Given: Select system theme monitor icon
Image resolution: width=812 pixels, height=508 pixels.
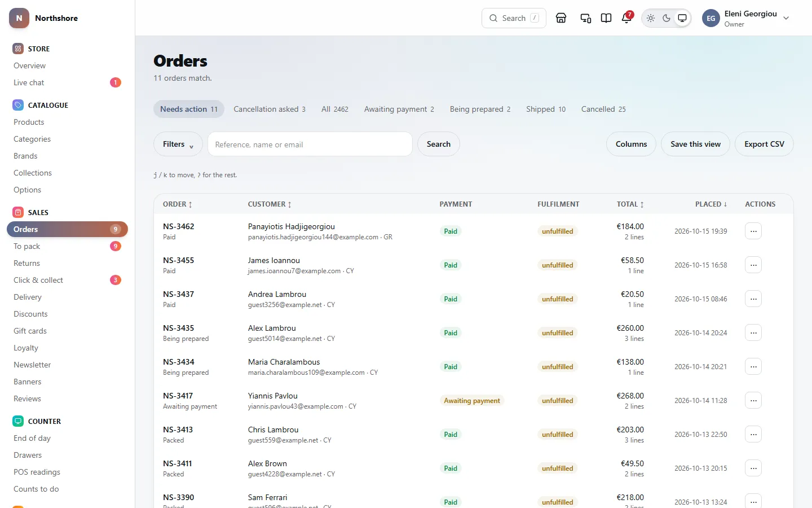Looking at the screenshot, I should [x=682, y=18].
